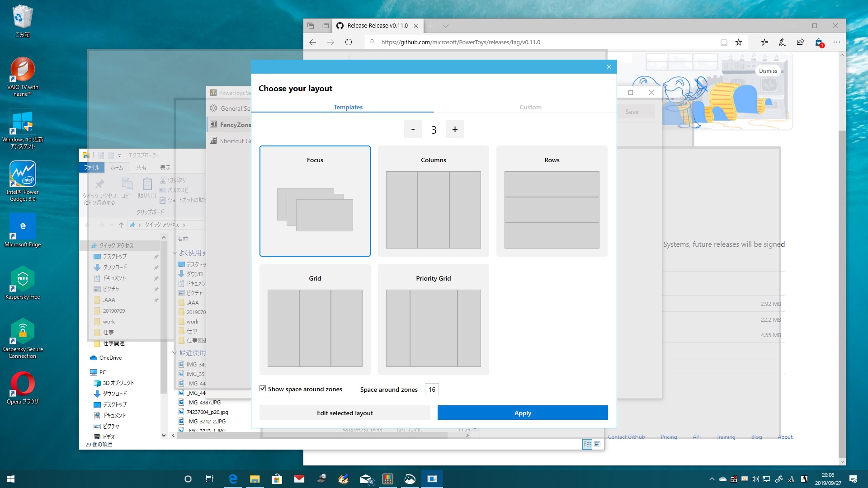Show hidden system tray icons
This screenshot has width=868, height=488.
click(712, 479)
